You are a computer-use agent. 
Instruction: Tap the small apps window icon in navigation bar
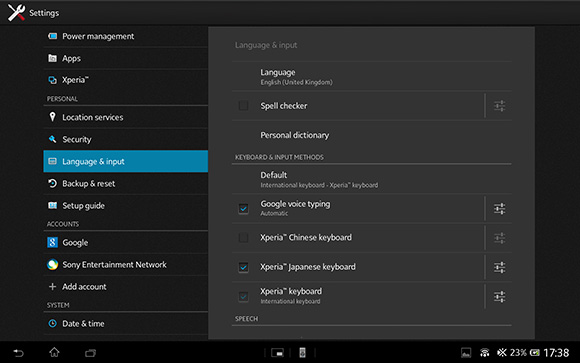tap(277, 353)
